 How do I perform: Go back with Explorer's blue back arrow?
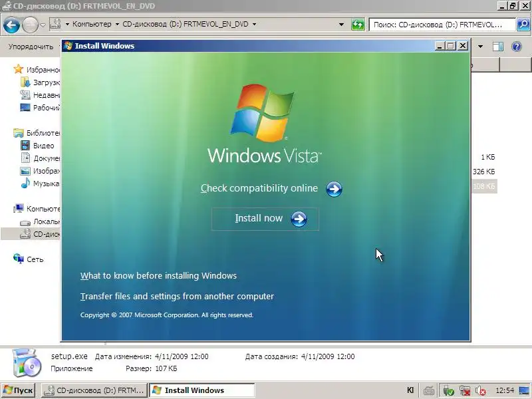11,25
